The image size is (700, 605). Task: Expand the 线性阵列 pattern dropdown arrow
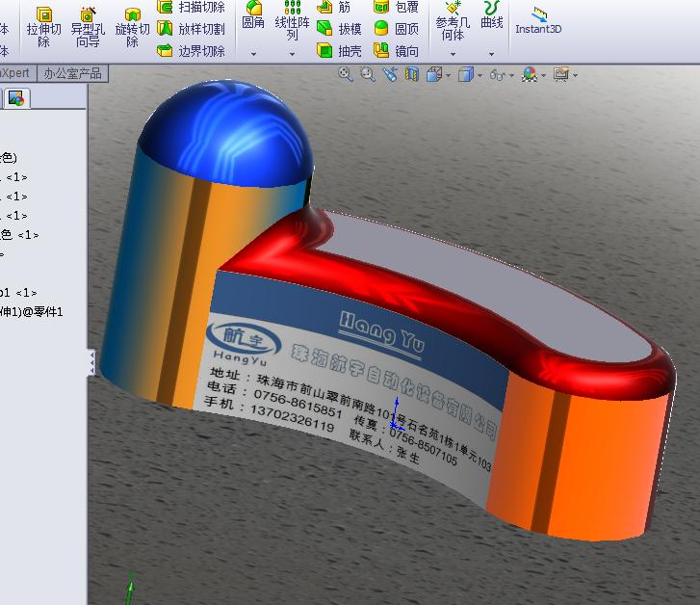292,54
